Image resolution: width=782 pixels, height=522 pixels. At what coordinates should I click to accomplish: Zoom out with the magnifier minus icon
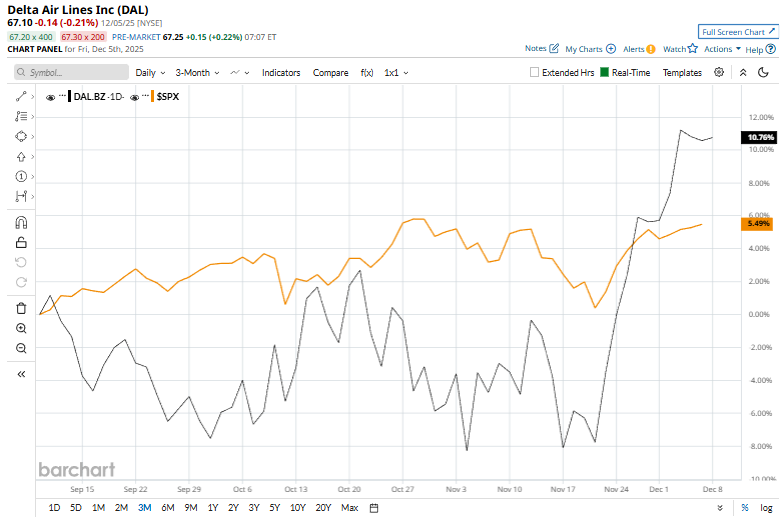click(x=21, y=348)
